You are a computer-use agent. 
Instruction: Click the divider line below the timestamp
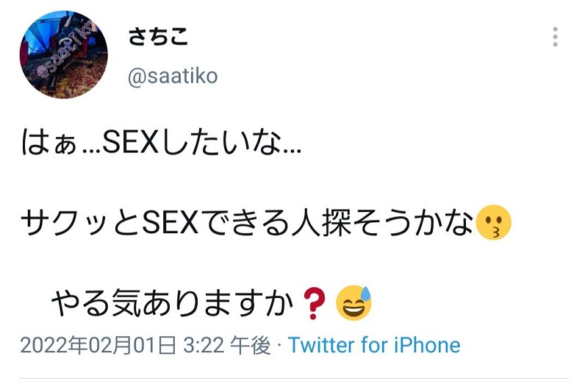coord(294,378)
